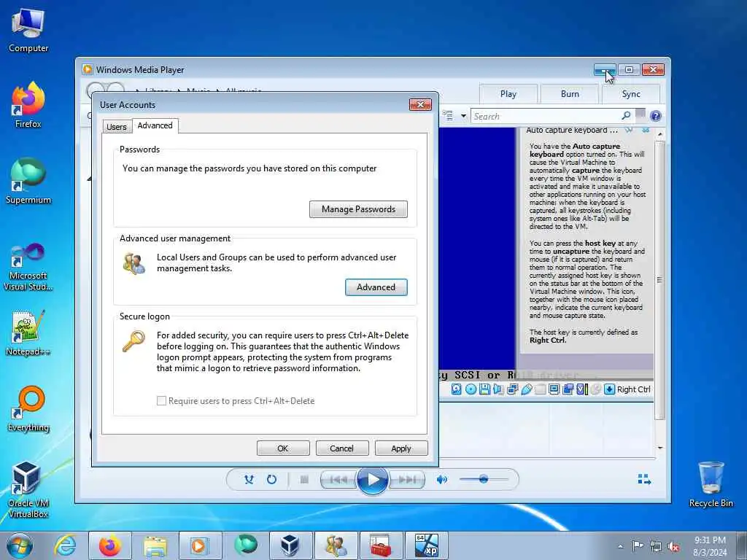Click the VirtualBox USB indicator
The width and height of the screenshot is (747, 560).
point(527,389)
